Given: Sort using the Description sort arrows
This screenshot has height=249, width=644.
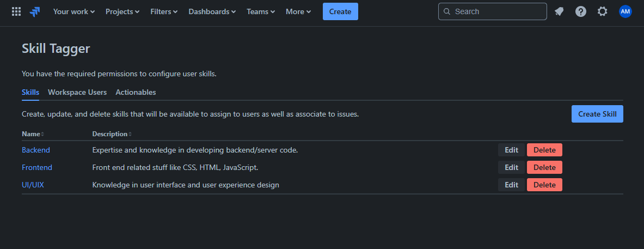Looking at the screenshot, I should click(x=130, y=134).
